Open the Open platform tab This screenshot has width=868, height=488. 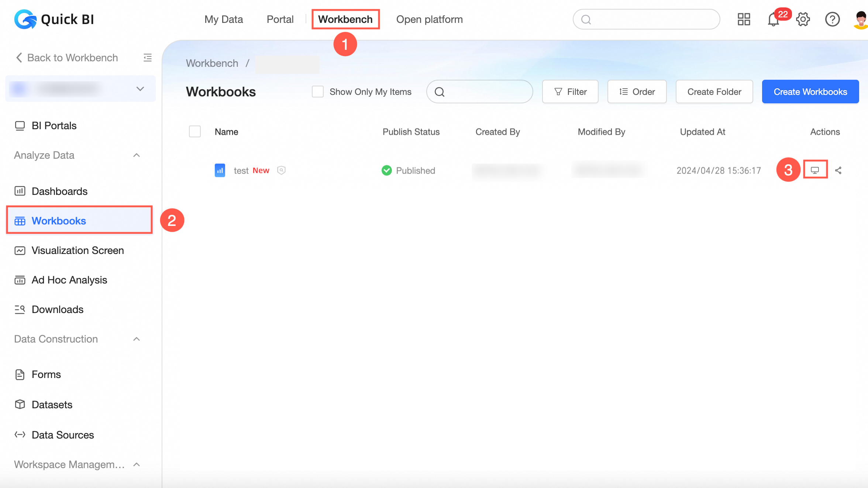[429, 20]
